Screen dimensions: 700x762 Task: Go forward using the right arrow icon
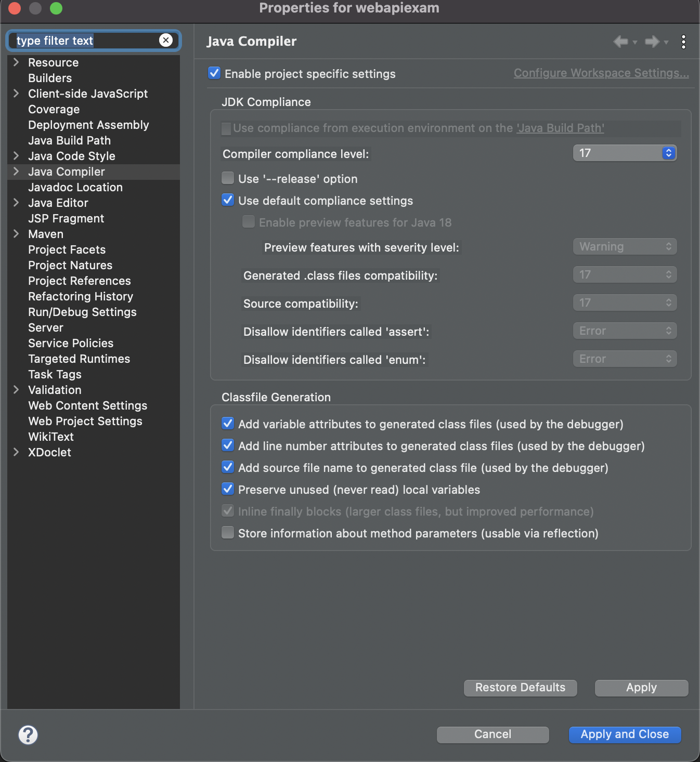pyautogui.click(x=652, y=42)
